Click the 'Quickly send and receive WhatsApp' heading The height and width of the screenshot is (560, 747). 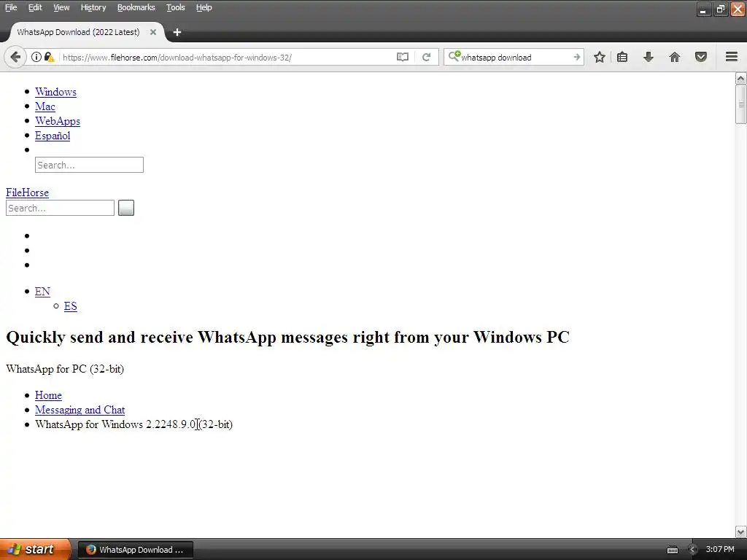pyautogui.click(x=287, y=337)
